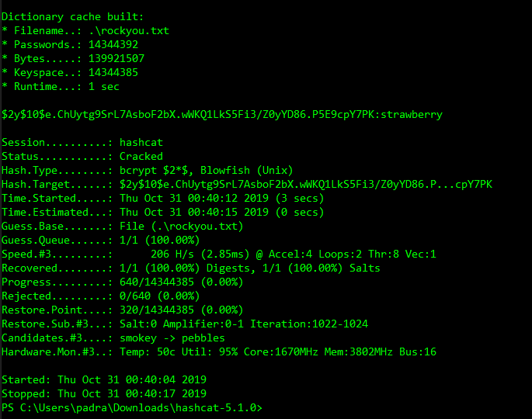Viewport: 532px width, 419px height.
Task: Click the Restore.Point value
Action: click(x=181, y=310)
